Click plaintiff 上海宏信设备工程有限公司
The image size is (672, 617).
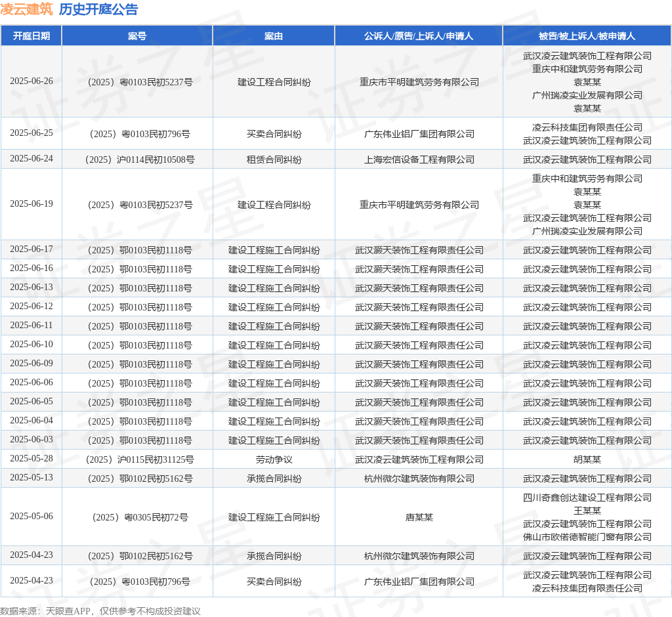pos(419,160)
